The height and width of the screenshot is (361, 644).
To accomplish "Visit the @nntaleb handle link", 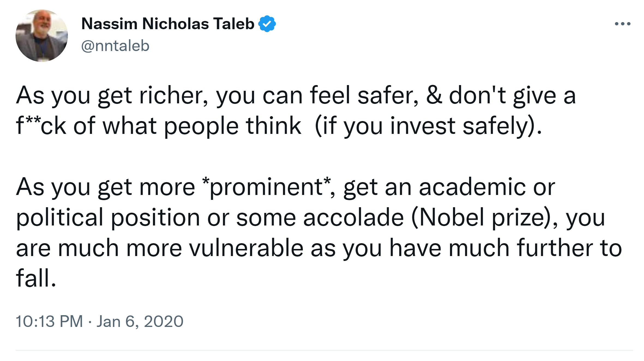I will pos(115,46).
